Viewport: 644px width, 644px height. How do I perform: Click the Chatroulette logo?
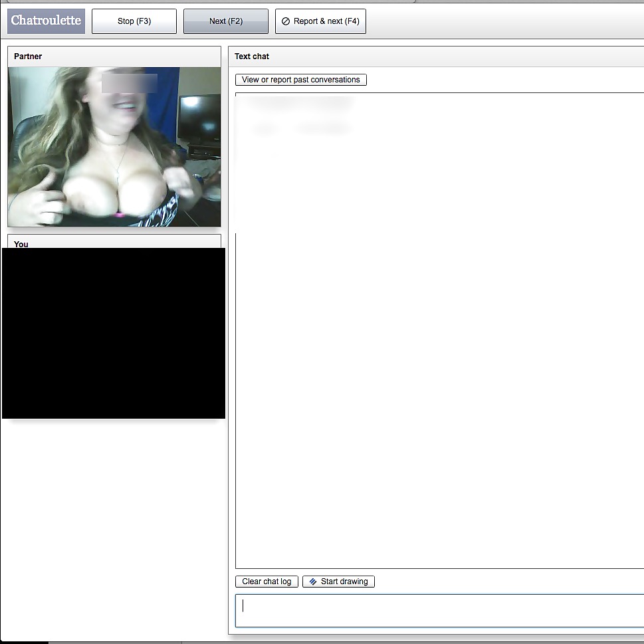tap(46, 21)
